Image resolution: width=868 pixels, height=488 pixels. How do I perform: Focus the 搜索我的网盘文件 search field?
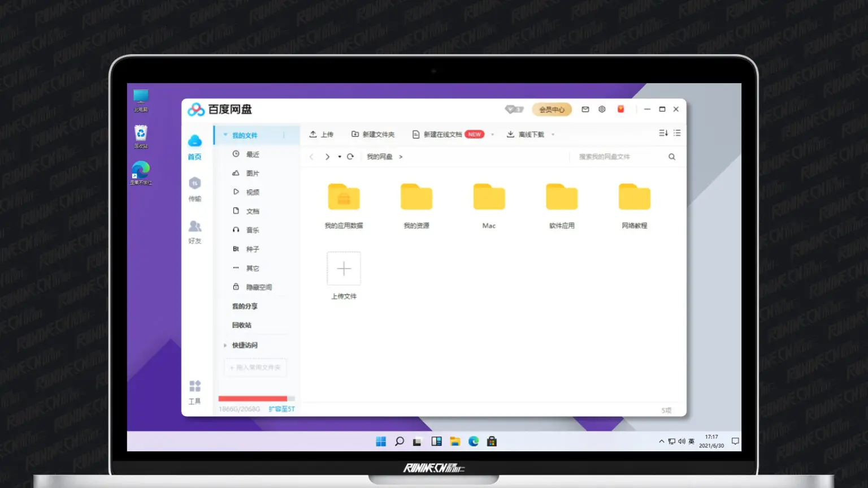click(619, 157)
